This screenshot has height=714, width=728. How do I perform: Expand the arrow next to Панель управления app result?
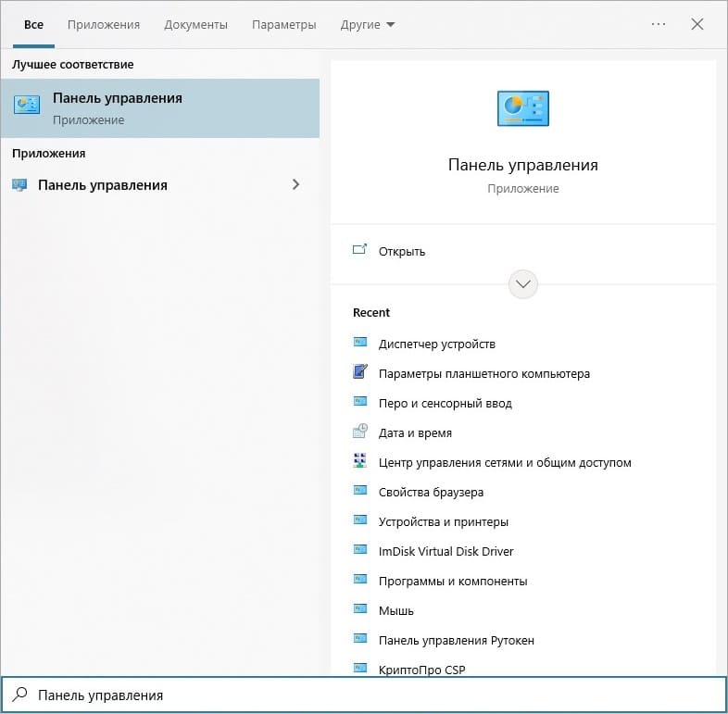coord(295,185)
